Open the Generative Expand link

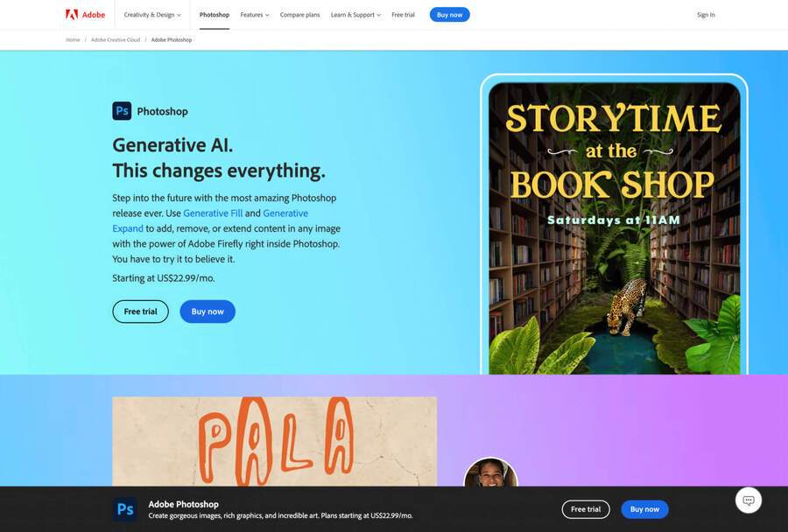pos(285,213)
